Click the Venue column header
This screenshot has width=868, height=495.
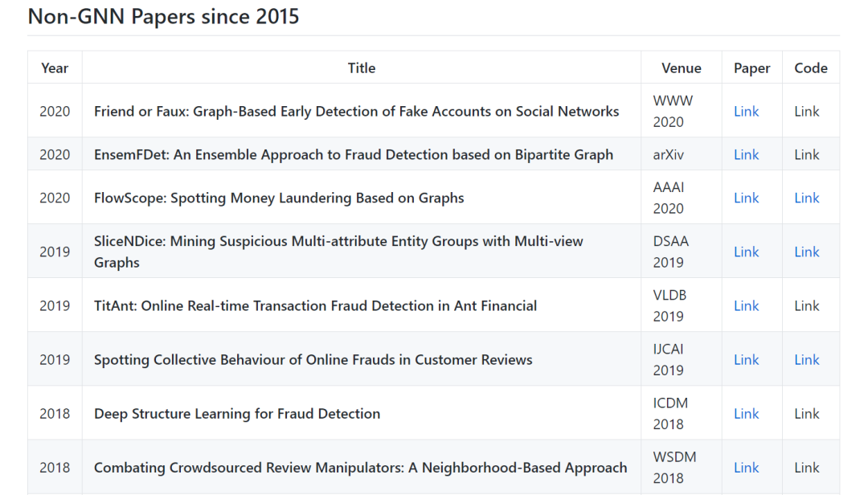[x=681, y=68]
